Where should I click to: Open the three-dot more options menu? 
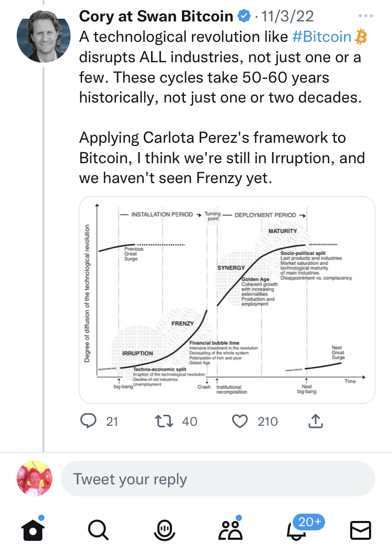pos(367,16)
